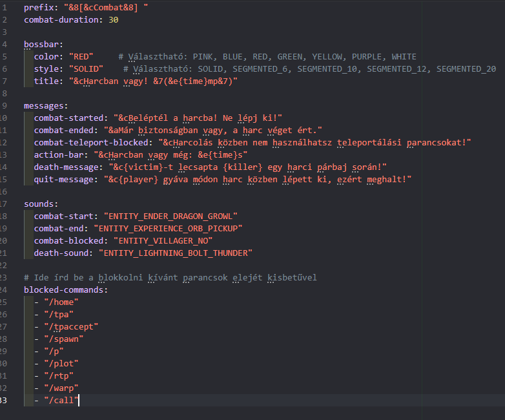Click the 'quit-message' key

(x=64, y=180)
